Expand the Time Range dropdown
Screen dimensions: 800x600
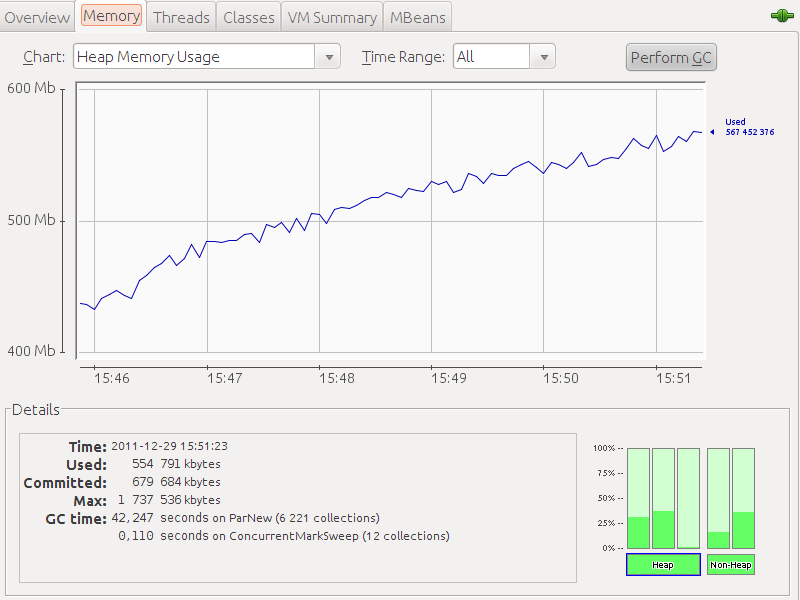504,57
